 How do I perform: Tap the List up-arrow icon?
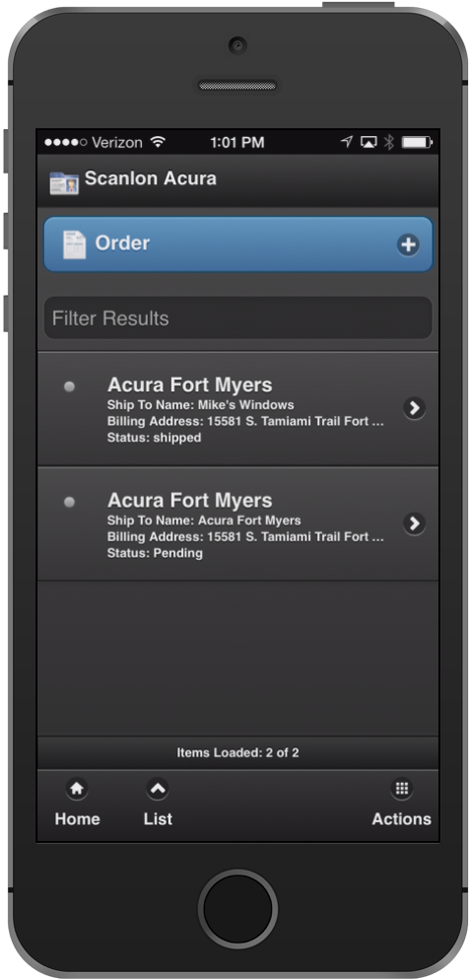pyautogui.click(x=158, y=789)
